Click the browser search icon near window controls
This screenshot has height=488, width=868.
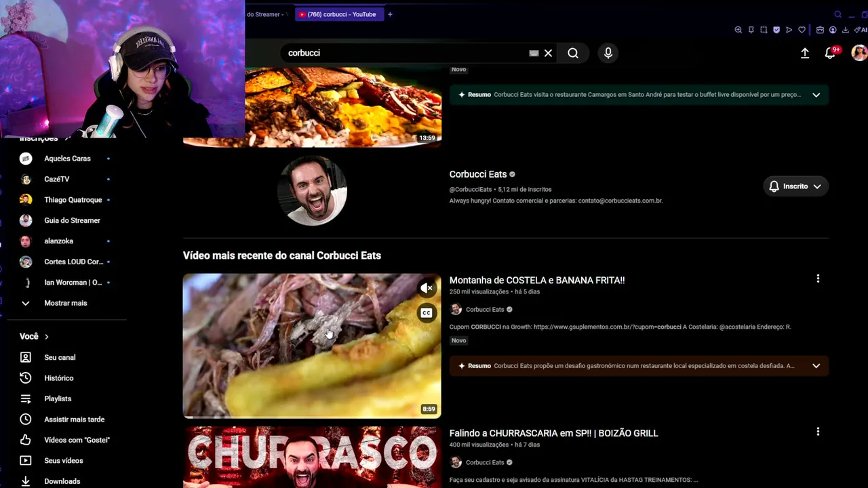(x=838, y=14)
